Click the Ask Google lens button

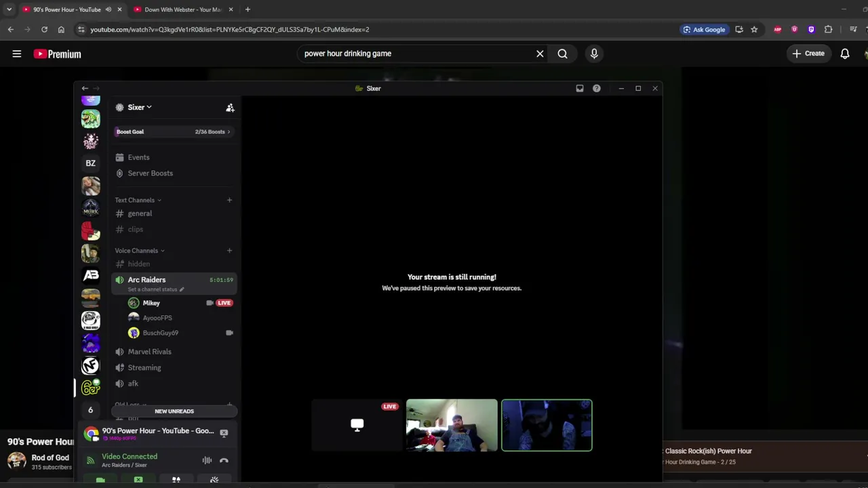tap(704, 30)
